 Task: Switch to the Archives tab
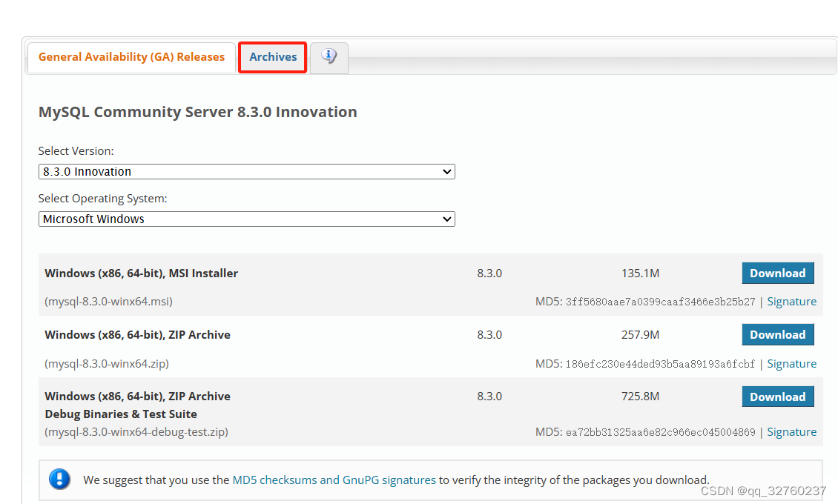click(273, 57)
